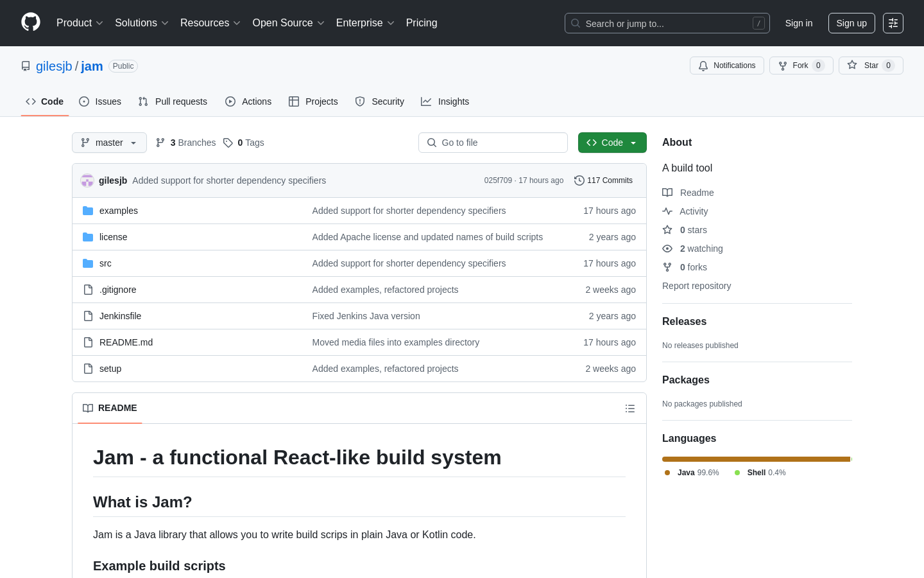Image resolution: width=924 pixels, height=578 pixels.
Task: Switch to the Pull requests tab
Action: [173, 101]
